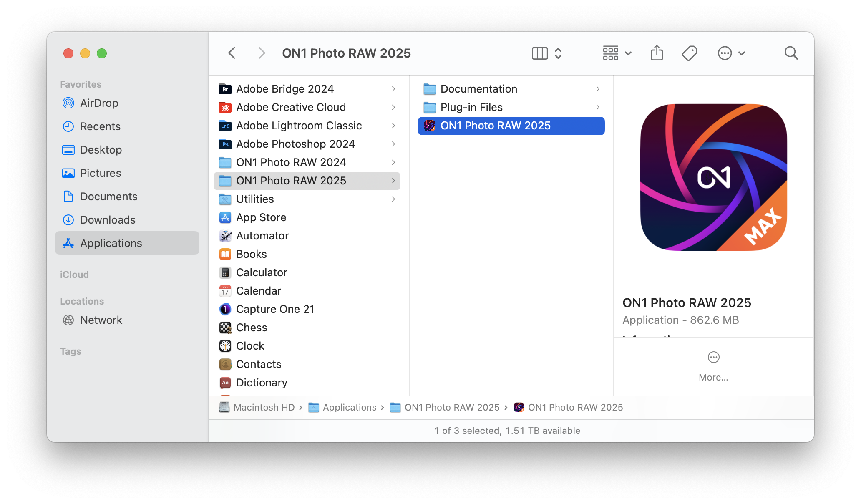The image size is (861, 504).
Task: Click the Share toolbar icon
Action: click(x=657, y=53)
